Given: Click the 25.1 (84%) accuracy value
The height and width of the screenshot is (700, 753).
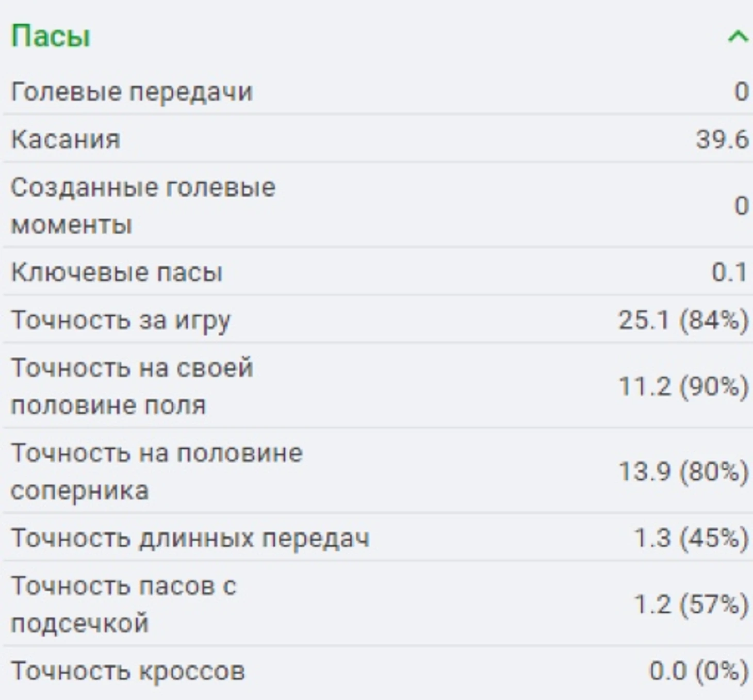Looking at the screenshot, I should click(x=683, y=320).
